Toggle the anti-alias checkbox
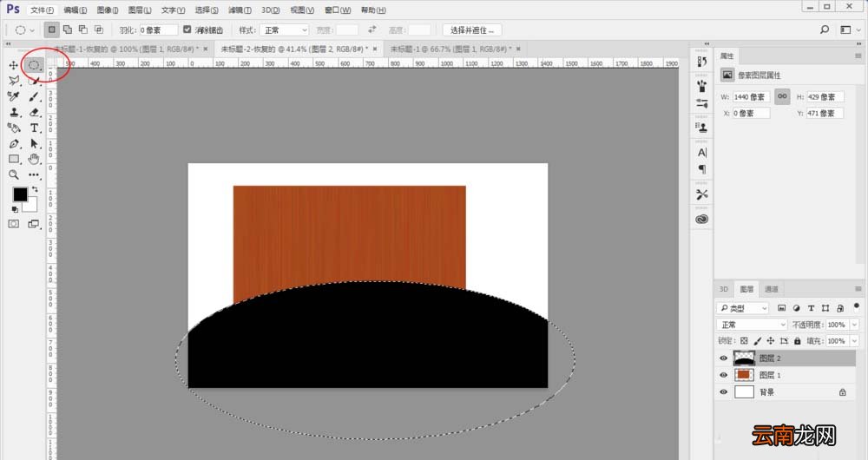Image resolution: width=868 pixels, height=460 pixels. [187, 30]
